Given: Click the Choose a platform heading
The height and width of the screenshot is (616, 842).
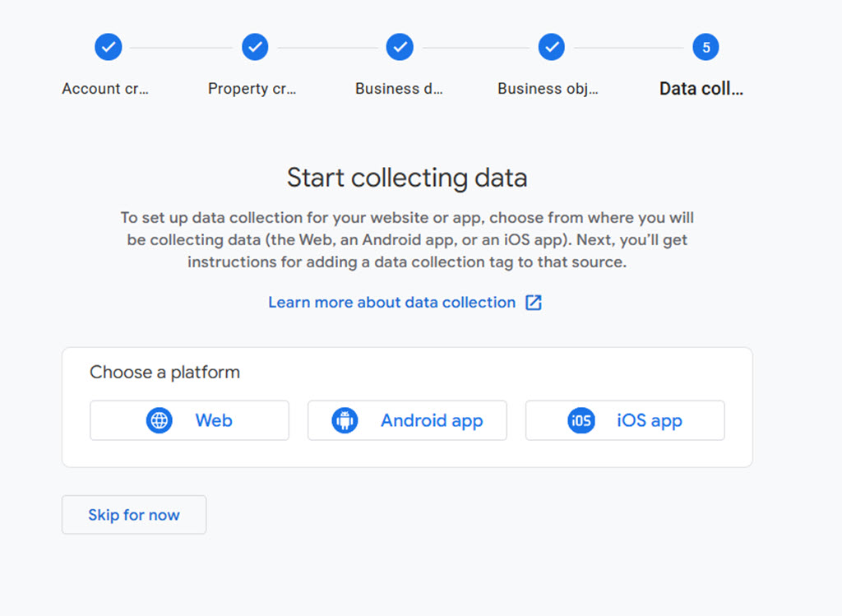Looking at the screenshot, I should [164, 373].
